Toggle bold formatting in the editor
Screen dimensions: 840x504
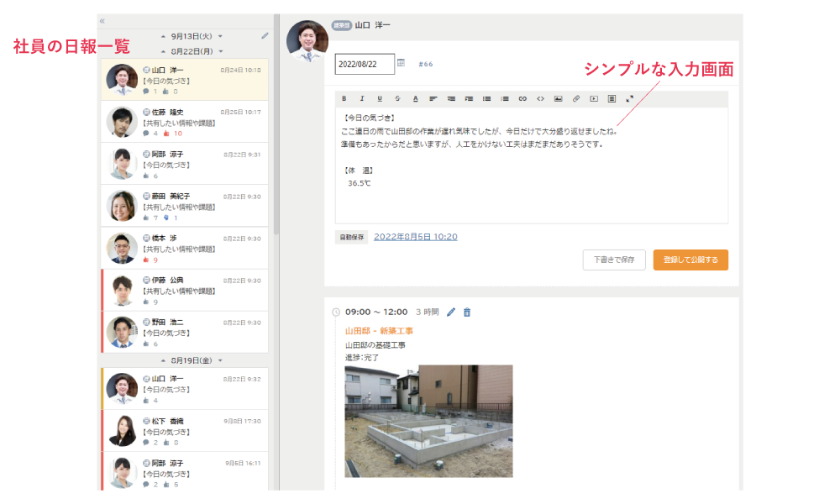point(344,98)
